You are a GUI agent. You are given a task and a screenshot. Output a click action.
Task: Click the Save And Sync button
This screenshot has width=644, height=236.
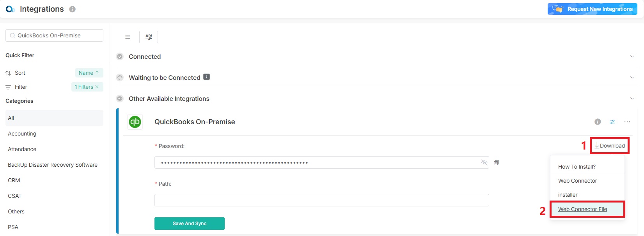[x=190, y=224]
